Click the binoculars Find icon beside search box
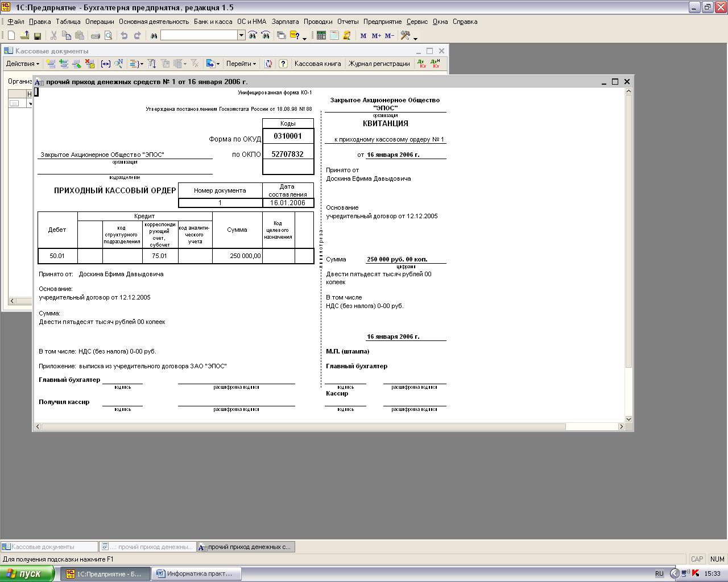 pyautogui.click(x=154, y=35)
